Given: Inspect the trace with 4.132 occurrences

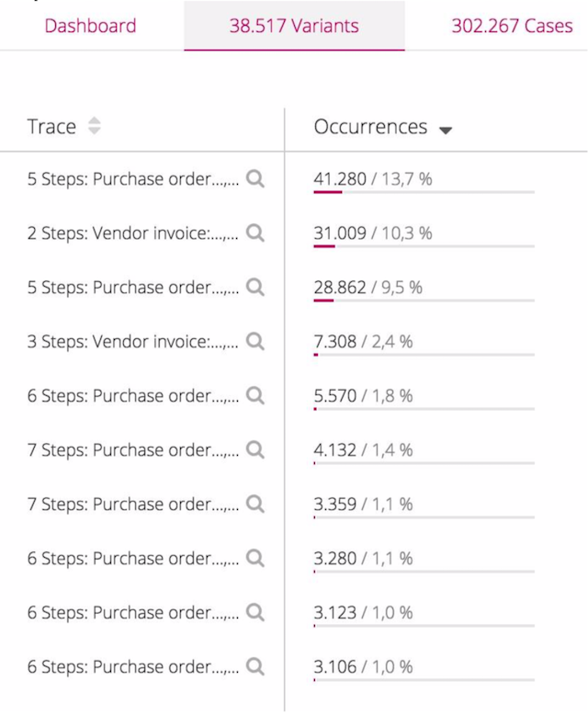Looking at the screenshot, I should point(255,450).
